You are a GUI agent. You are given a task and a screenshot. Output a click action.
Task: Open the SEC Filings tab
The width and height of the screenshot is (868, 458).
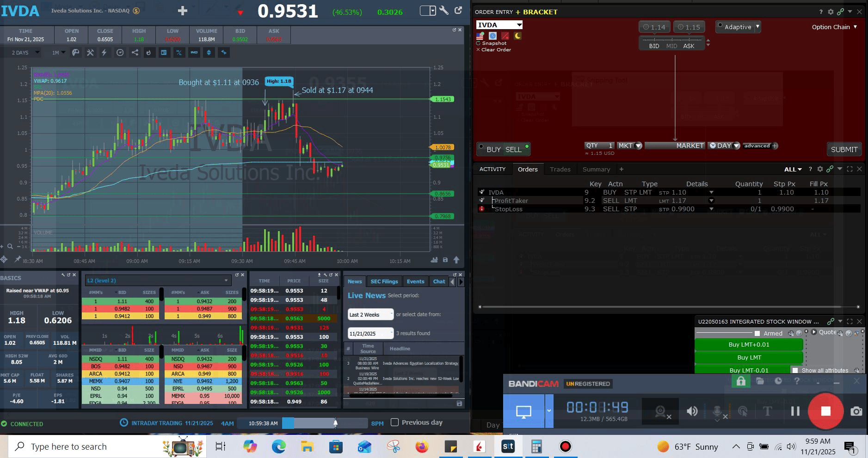tap(384, 281)
